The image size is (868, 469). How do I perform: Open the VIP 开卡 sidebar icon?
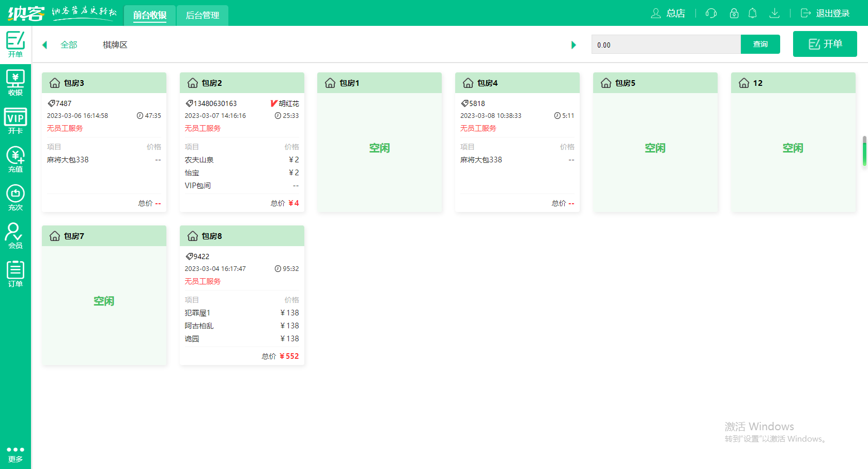16,121
